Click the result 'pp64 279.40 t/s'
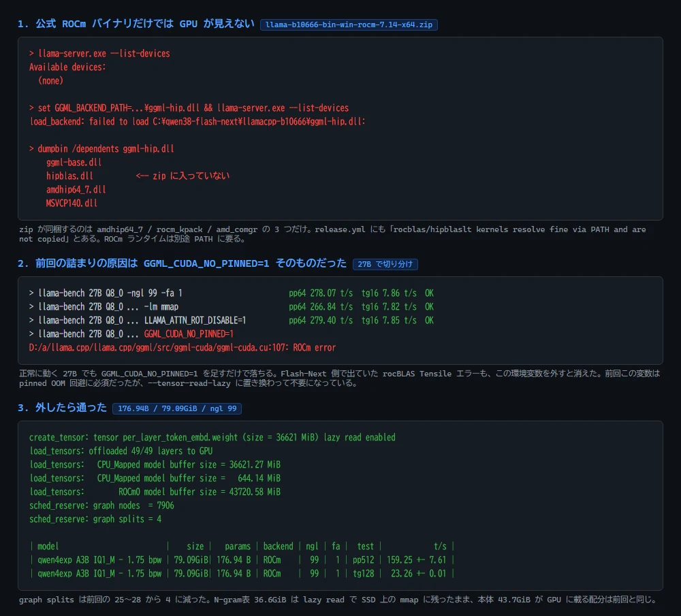This screenshot has height=616, width=681. pos(321,321)
